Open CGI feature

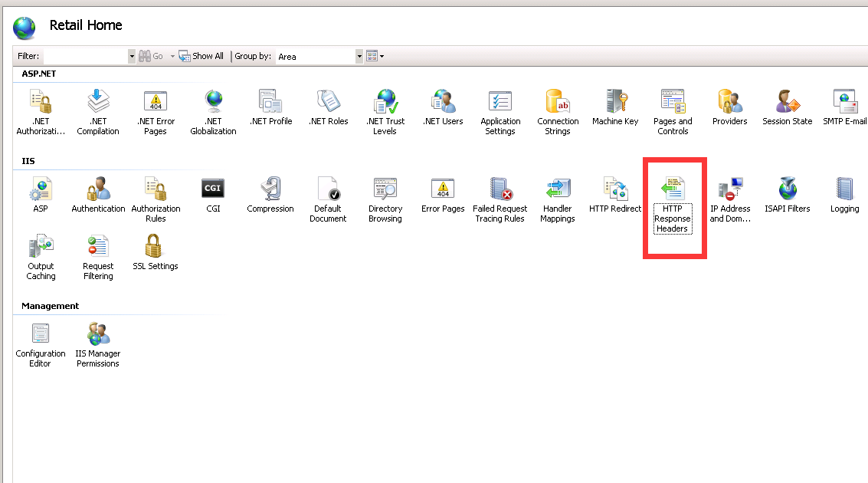(x=213, y=195)
